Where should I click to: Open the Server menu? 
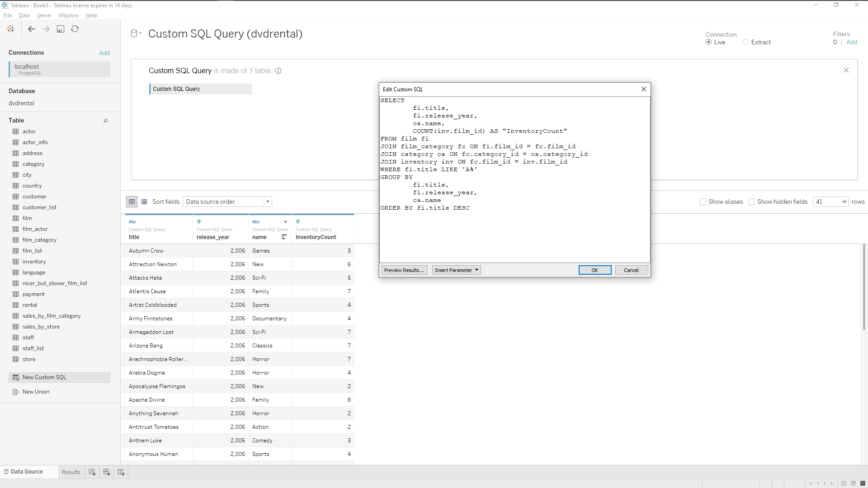coord(44,15)
